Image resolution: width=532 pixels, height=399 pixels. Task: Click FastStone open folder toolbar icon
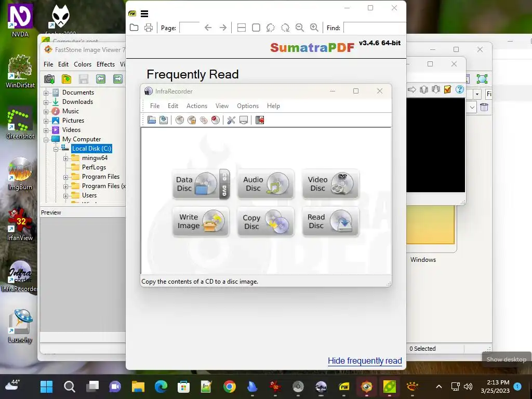click(x=66, y=79)
